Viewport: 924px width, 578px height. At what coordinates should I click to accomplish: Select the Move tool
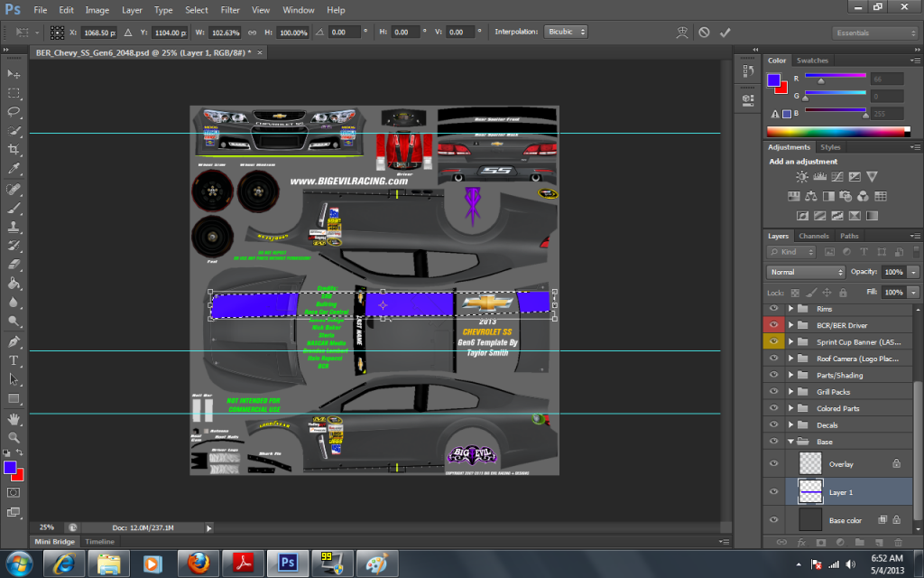pyautogui.click(x=14, y=74)
